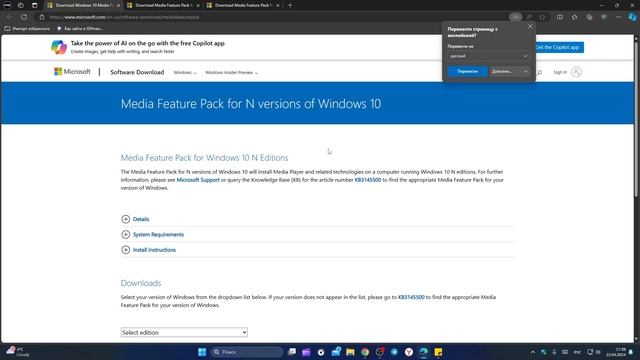Open the Windows menu in site header
The height and width of the screenshot is (360, 640).
pos(185,73)
